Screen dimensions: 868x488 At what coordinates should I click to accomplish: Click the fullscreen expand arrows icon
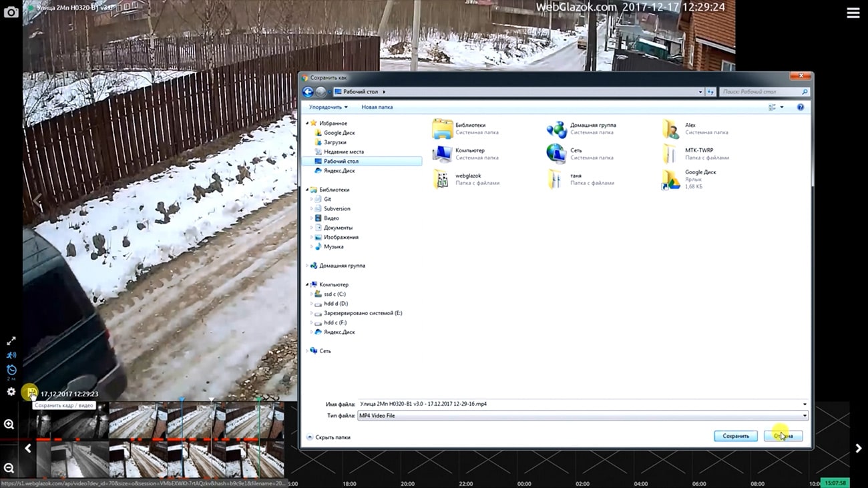pyautogui.click(x=11, y=341)
